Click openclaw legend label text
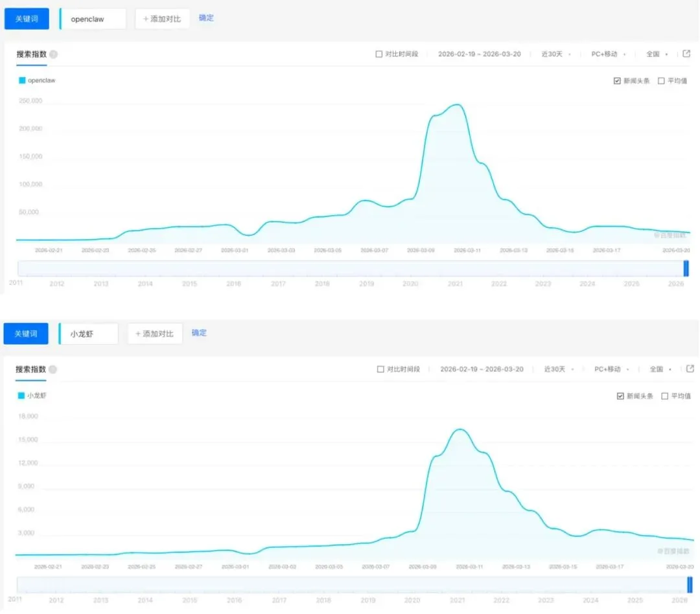Image resolution: width=700 pixels, height=614 pixels. [x=41, y=80]
